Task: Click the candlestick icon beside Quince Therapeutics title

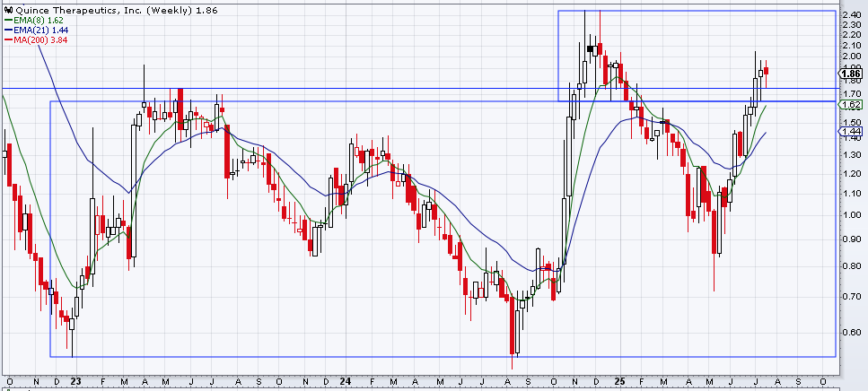Action: tap(8, 10)
